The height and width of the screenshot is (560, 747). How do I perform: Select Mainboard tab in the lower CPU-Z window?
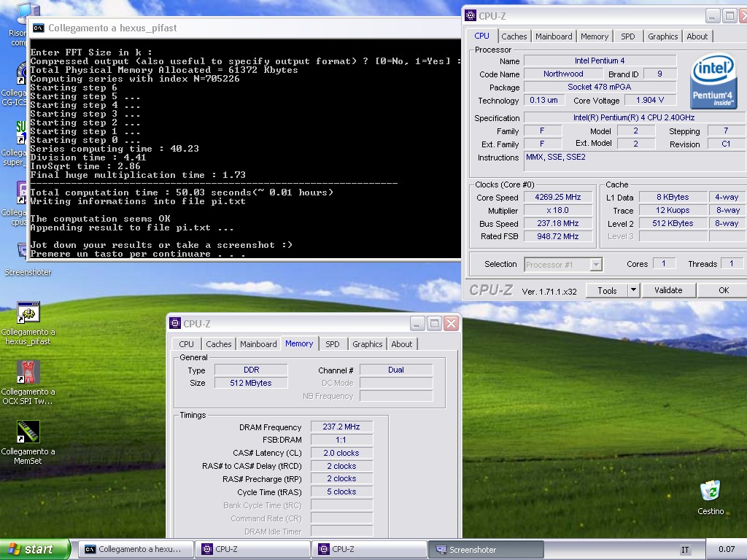[x=258, y=344]
